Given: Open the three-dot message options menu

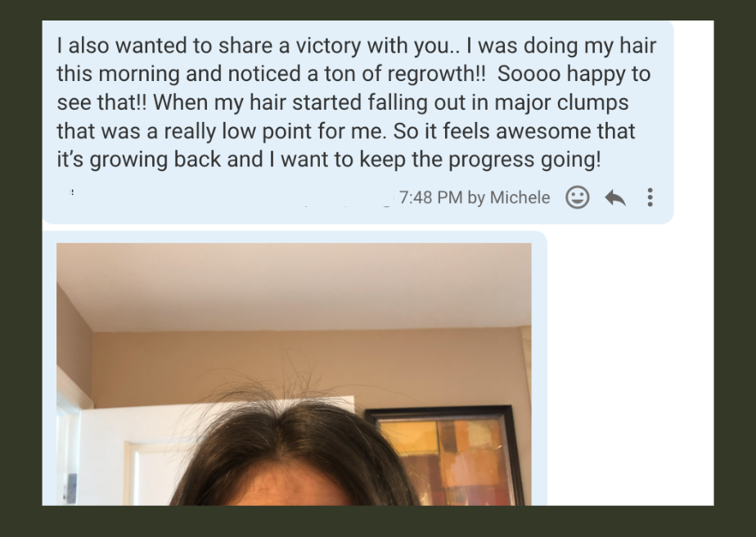Looking at the screenshot, I should pyautogui.click(x=650, y=197).
